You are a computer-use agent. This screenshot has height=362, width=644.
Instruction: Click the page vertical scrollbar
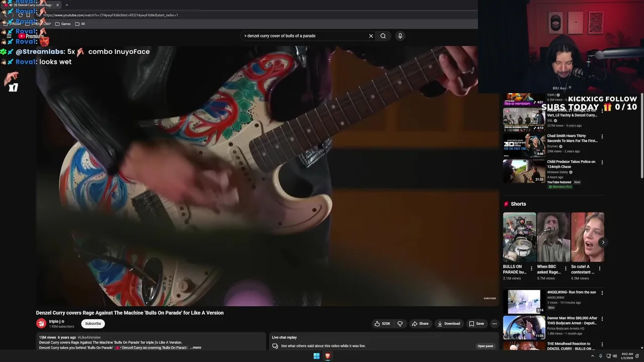click(641, 136)
